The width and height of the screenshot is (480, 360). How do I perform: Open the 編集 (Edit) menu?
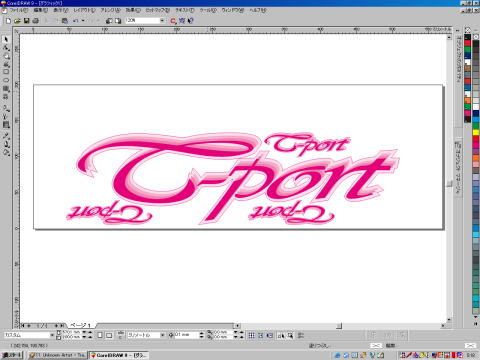[x=40, y=10]
